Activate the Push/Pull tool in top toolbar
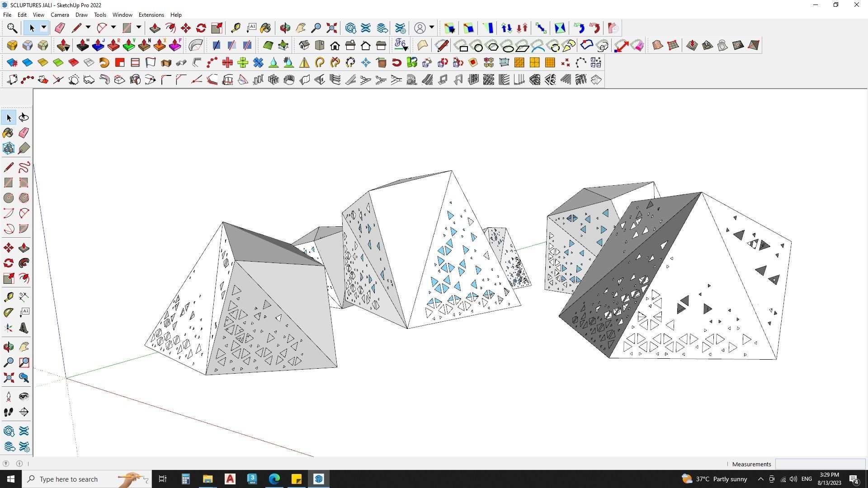 click(155, 28)
